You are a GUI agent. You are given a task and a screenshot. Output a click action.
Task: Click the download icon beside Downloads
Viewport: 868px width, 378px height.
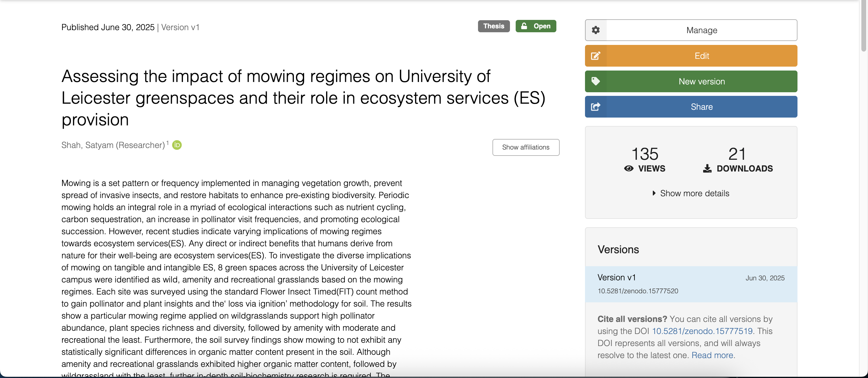coord(707,169)
